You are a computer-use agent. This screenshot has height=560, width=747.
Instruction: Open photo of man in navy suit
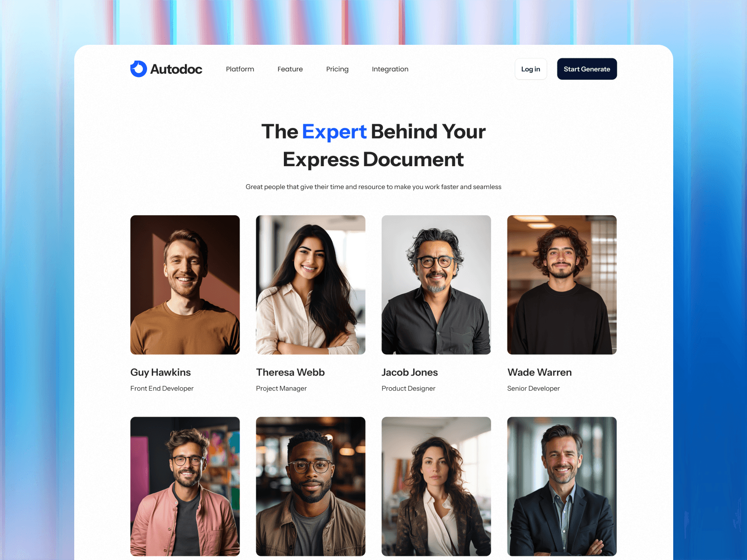coord(562,486)
